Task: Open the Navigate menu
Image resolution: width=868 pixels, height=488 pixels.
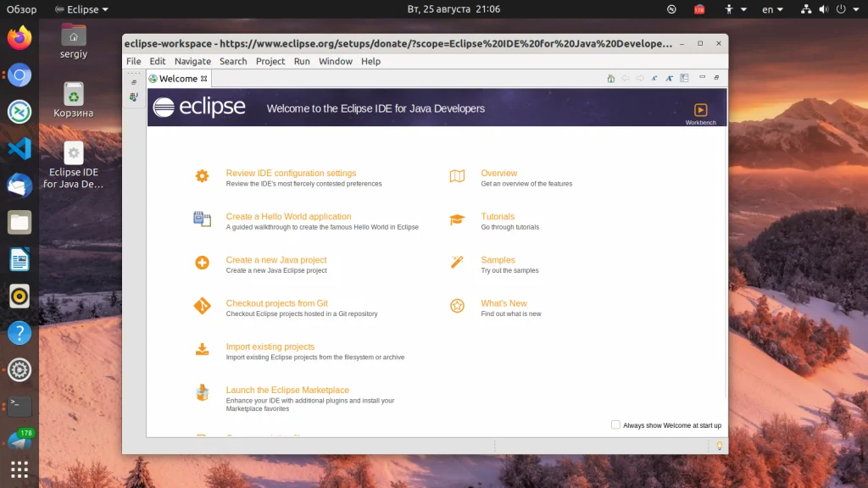Action: click(192, 61)
